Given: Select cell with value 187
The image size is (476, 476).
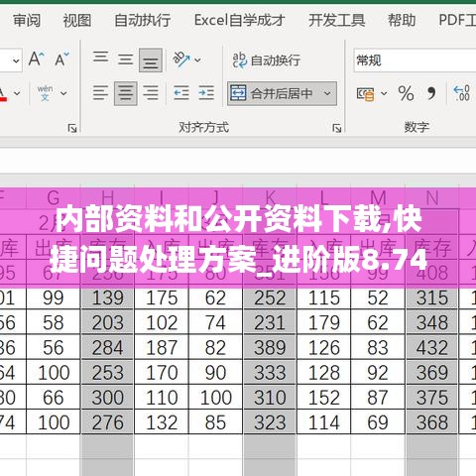Looking at the screenshot, I should tap(162, 347).
